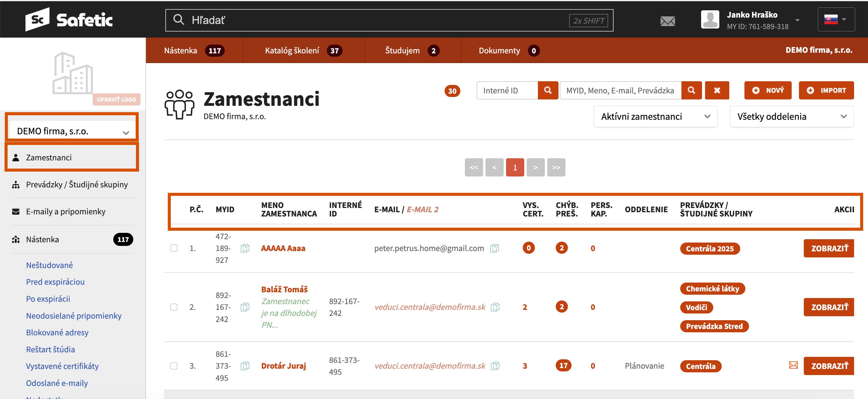Click the magnifier icon in global search

(179, 20)
